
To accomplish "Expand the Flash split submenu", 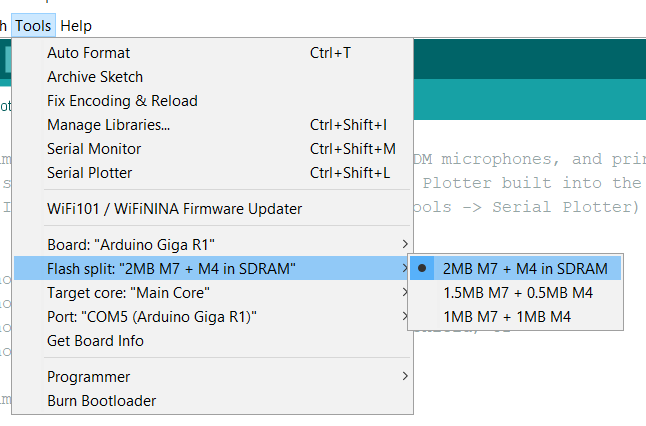I will 172,269.
